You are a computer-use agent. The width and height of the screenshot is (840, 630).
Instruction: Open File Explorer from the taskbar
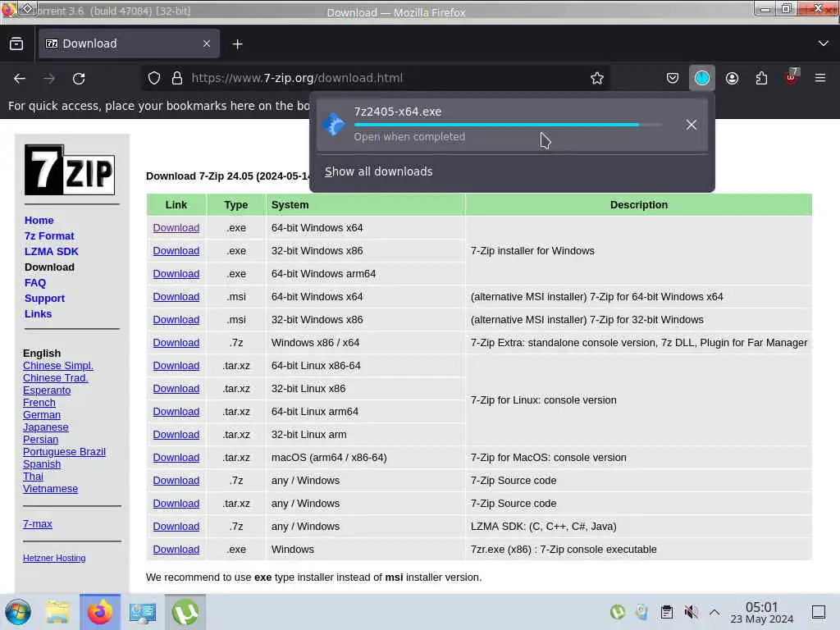point(57,612)
